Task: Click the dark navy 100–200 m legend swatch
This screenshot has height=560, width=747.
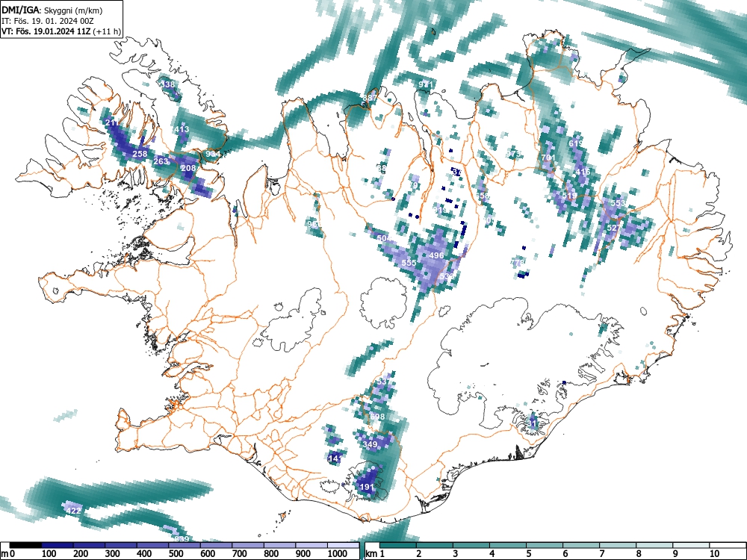Action: (58, 545)
